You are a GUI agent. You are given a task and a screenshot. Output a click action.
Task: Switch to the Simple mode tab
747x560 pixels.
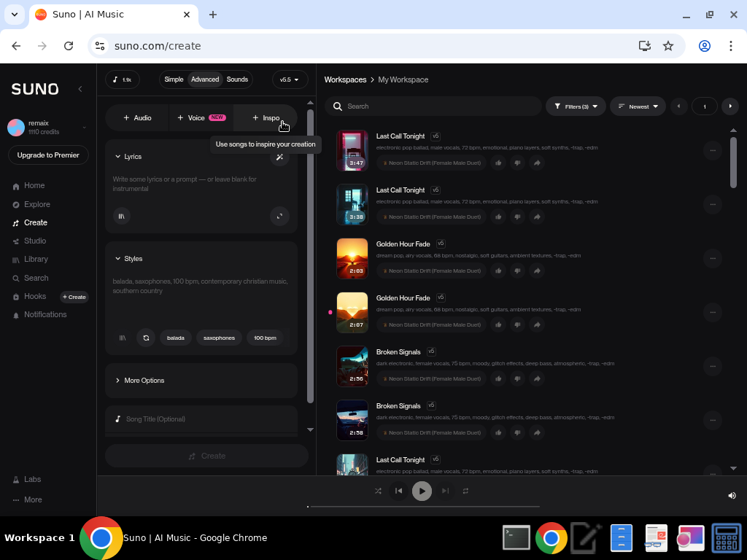174,79
